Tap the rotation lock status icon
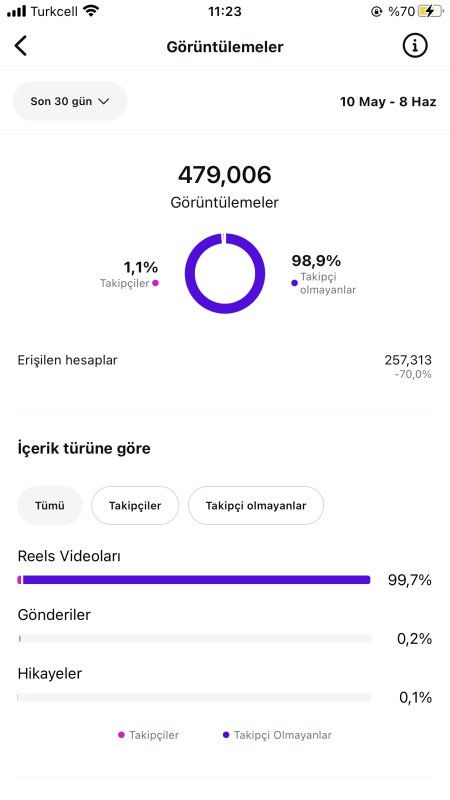 377,11
